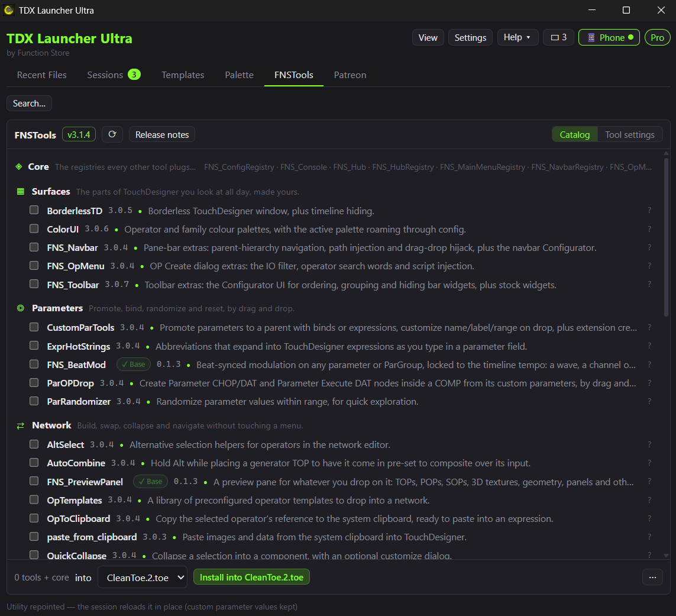This screenshot has height=616, width=676.
Task: Tick the OpTemplates checkbox
Action: pyautogui.click(x=34, y=499)
